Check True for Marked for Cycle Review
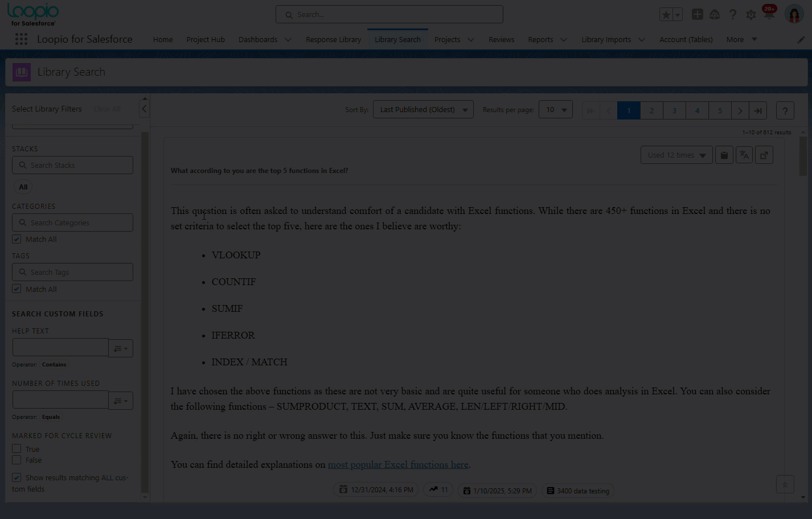 coord(17,449)
